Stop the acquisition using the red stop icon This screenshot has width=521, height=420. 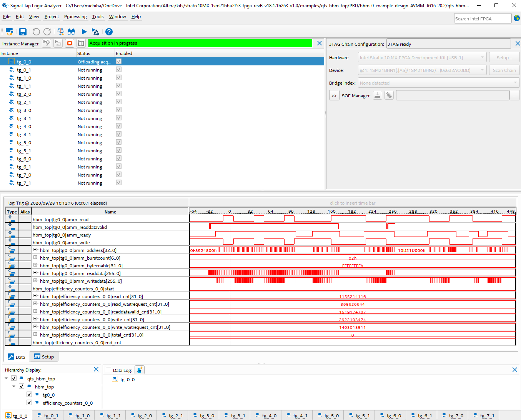pos(70,43)
